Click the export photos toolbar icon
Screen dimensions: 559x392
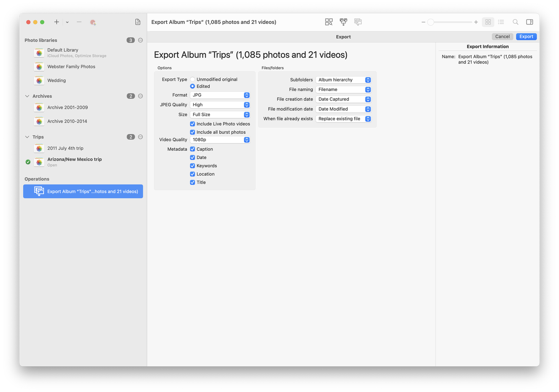358,22
